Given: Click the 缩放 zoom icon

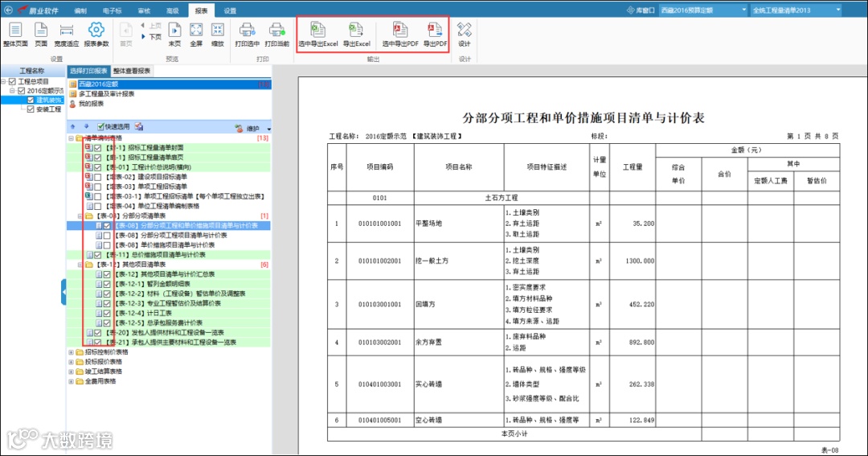Looking at the screenshot, I should pyautogui.click(x=218, y=30).
